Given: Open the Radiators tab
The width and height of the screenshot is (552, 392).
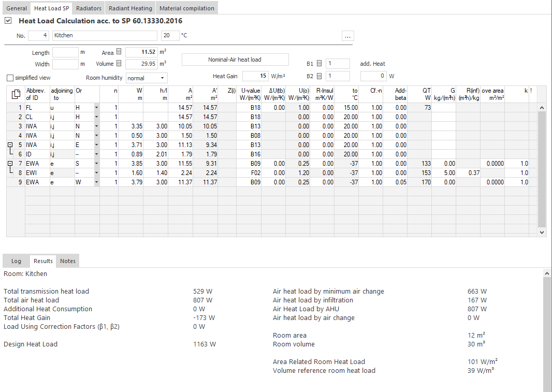Looking at the screenshot, I should (x=89, y=8).
